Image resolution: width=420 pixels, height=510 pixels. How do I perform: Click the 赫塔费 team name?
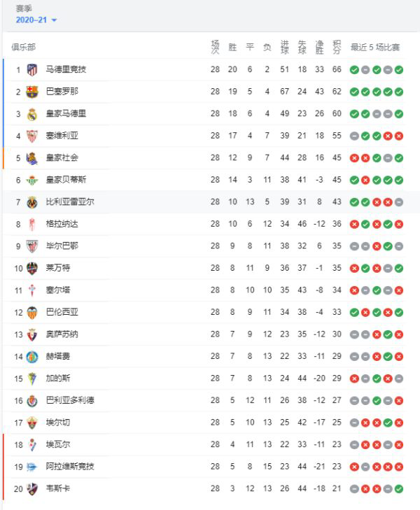click(57, 357)
